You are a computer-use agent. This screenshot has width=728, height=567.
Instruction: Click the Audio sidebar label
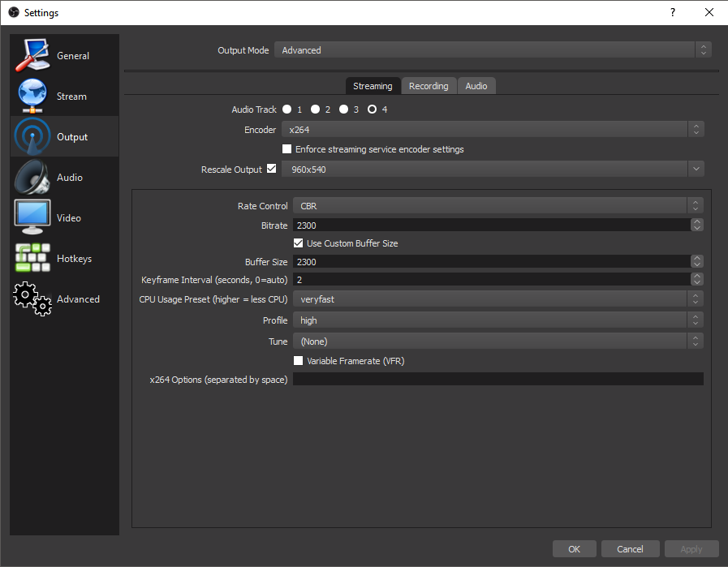pyautogui.click(x=70, y=178)
